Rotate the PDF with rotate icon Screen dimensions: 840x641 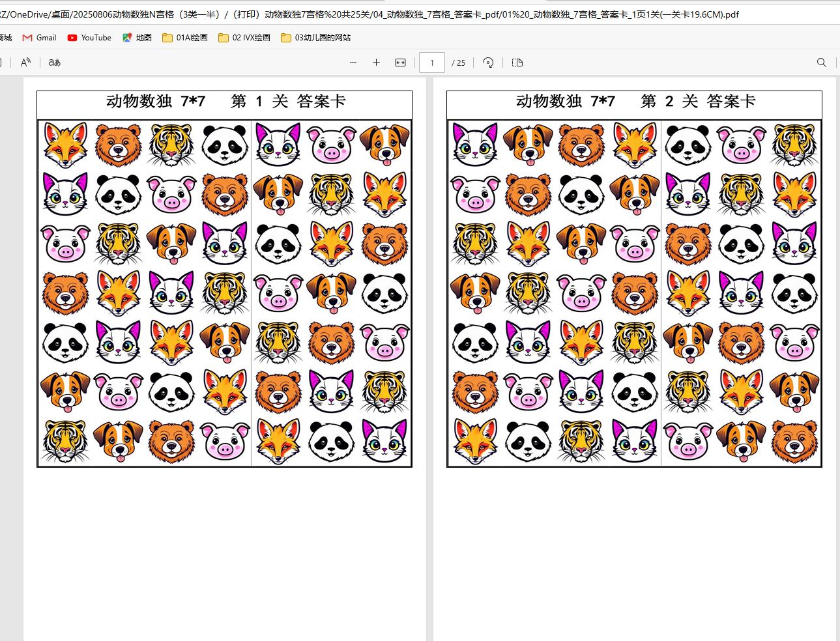click(488, 63)
